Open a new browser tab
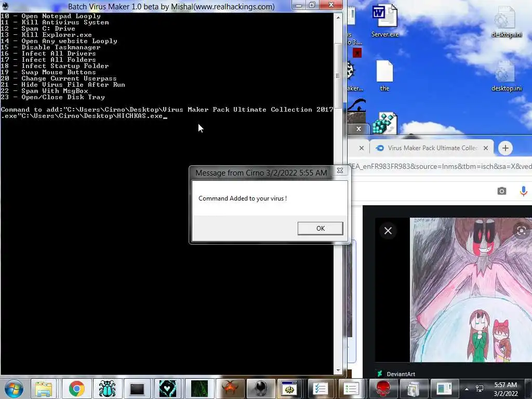Image resolution: width=532 pixels, height=399 pixels. point(505,148)
